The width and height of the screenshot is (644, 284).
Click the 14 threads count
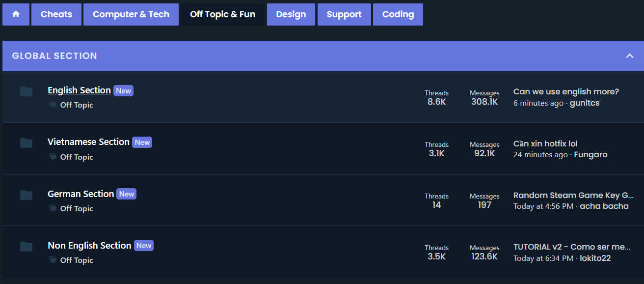pos(436,205)
